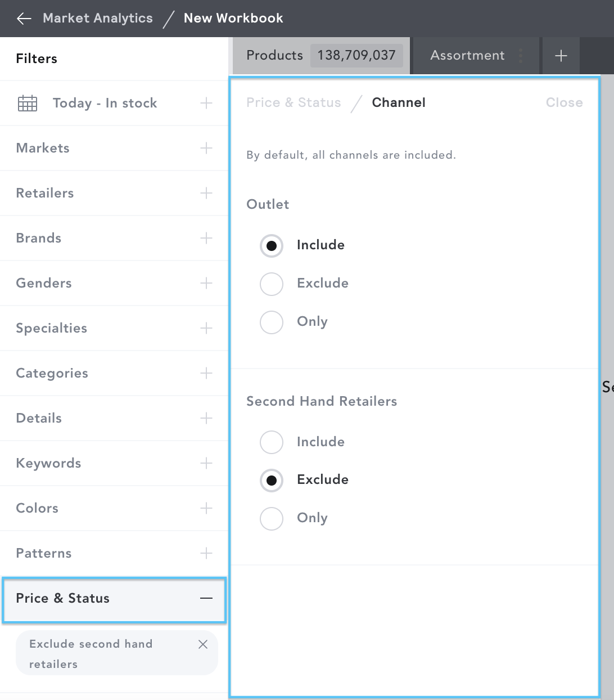Choose Only under Second Hand Retailers
The image size is (614, 700).
click(272, 519)
